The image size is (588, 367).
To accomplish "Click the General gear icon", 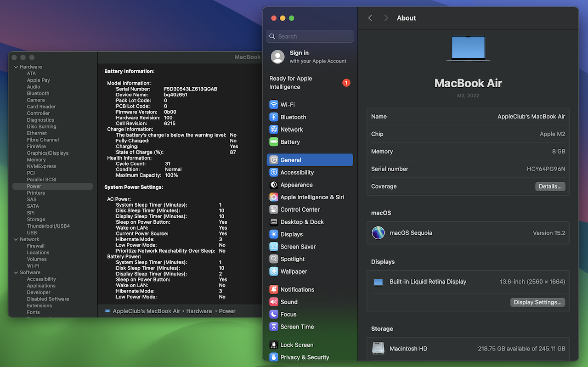I will tap(274, 160).
